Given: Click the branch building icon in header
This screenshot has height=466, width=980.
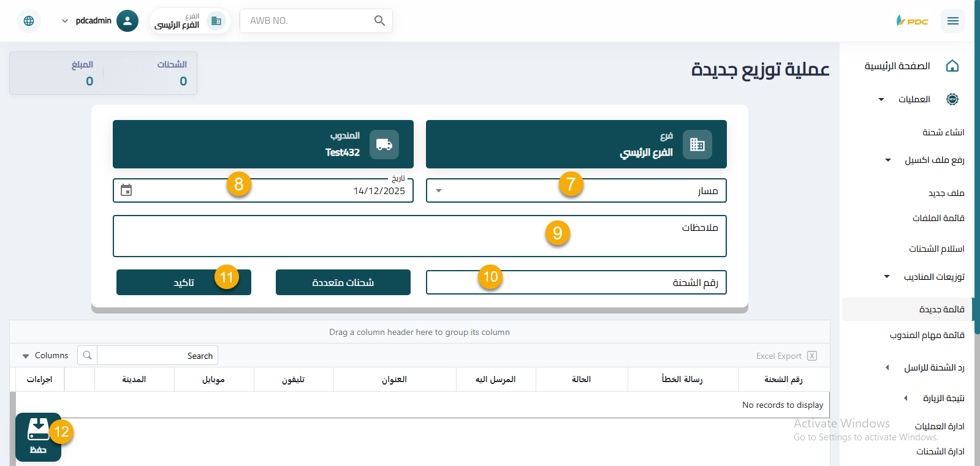Looking at the screenshot, I should coord(216,21).
